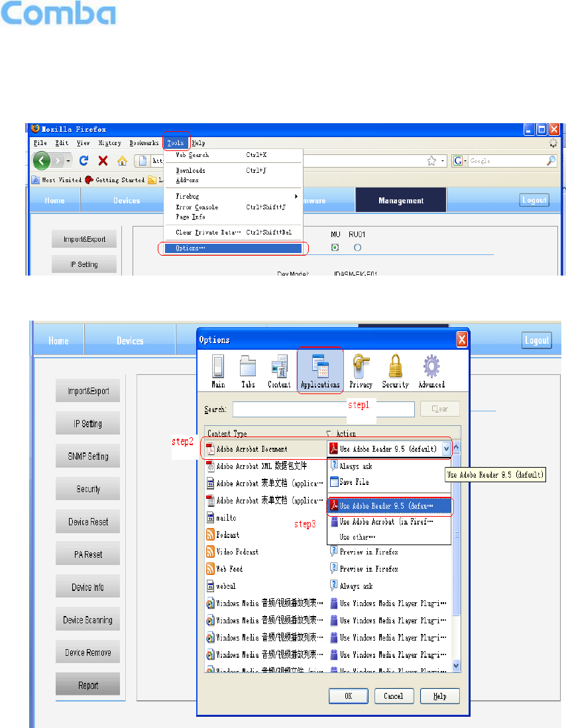This screenshot has width=566, height=728.
Task: Close the Options dialog
Action: pos(461,339)
